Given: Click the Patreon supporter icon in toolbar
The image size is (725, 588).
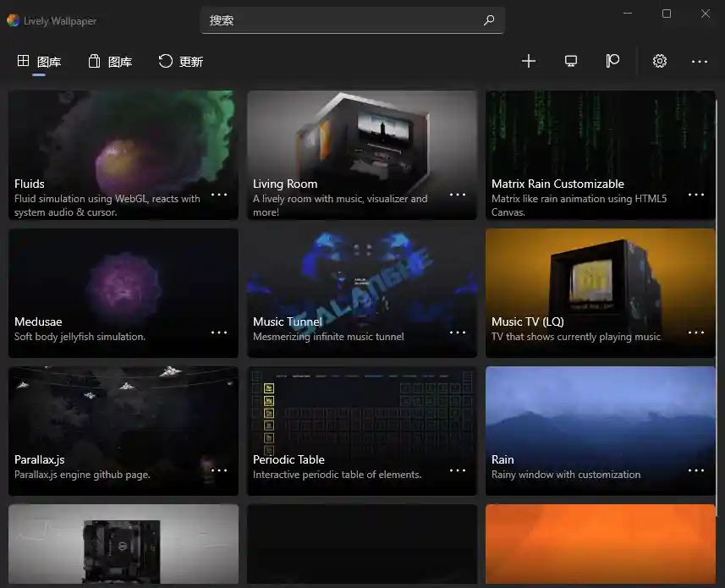Looking at the screenshot, I should click(612, 61).
